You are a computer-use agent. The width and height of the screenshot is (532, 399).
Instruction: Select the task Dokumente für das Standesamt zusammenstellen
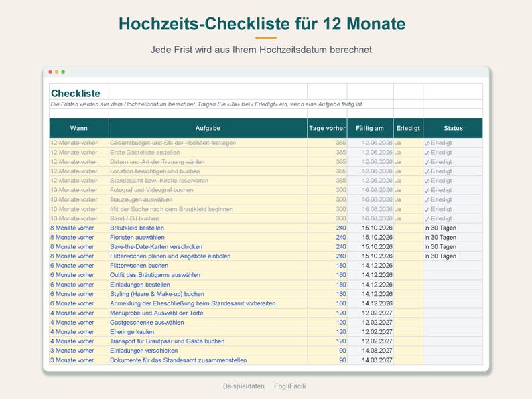coord(208,360)
